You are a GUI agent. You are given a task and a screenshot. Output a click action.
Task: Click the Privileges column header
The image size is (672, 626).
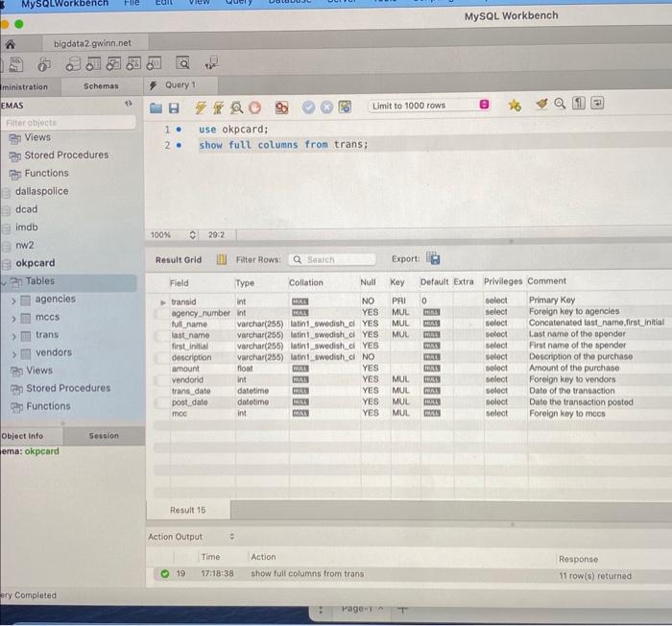[503, 281]
